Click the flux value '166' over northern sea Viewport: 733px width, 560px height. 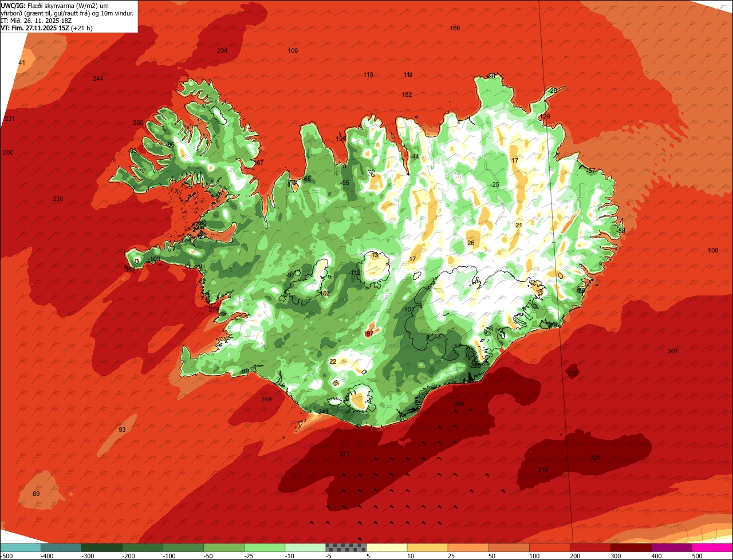pos(455,28)
